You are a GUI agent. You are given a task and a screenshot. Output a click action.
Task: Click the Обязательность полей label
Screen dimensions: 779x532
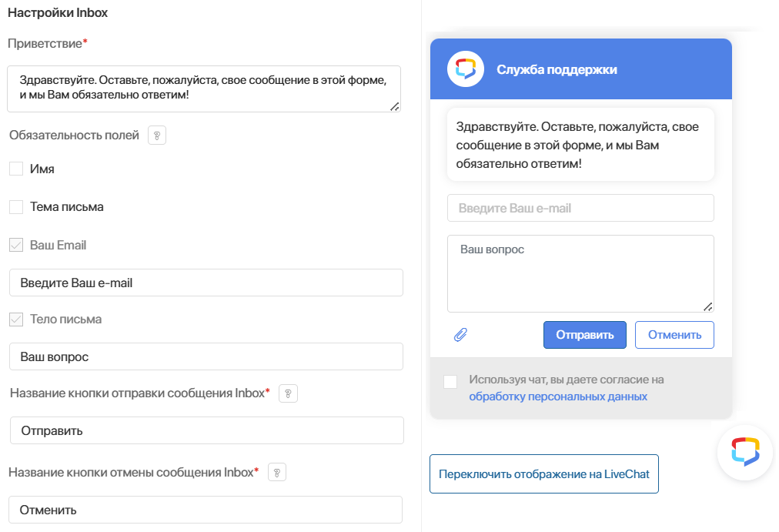point(74,135)
